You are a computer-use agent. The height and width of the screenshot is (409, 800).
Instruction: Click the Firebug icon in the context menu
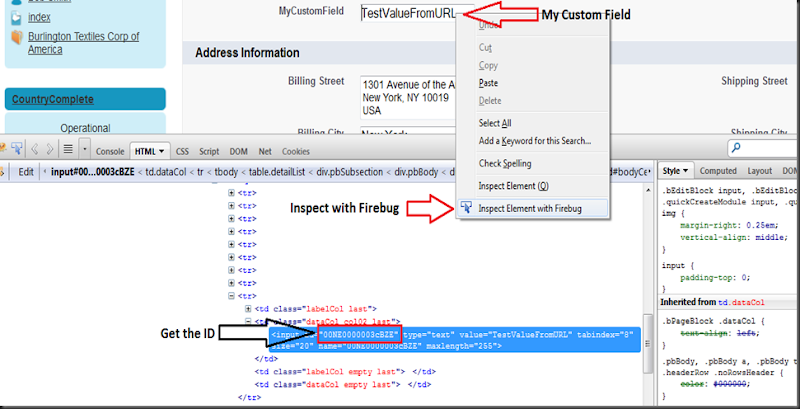[x=466, y=207]
